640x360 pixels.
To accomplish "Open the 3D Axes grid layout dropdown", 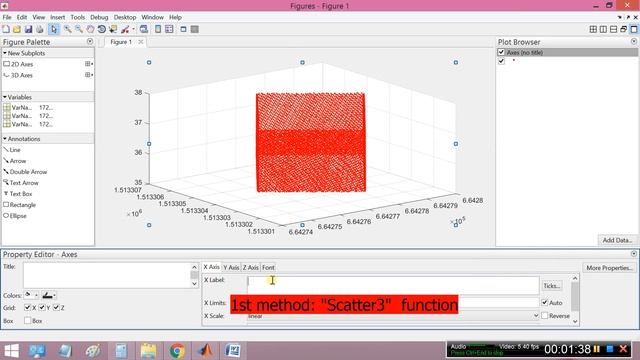I will coord(89,75).
